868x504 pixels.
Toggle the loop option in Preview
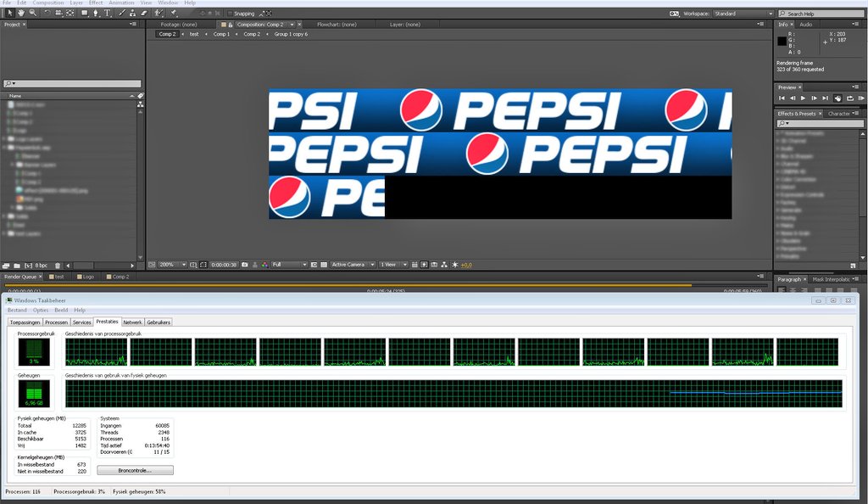(849, 98)
